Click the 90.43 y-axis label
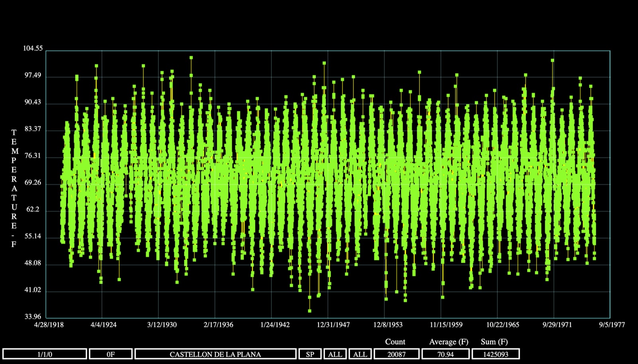Image resolution: width=638 pixels, height=364 pixels. tap(33, 102)
